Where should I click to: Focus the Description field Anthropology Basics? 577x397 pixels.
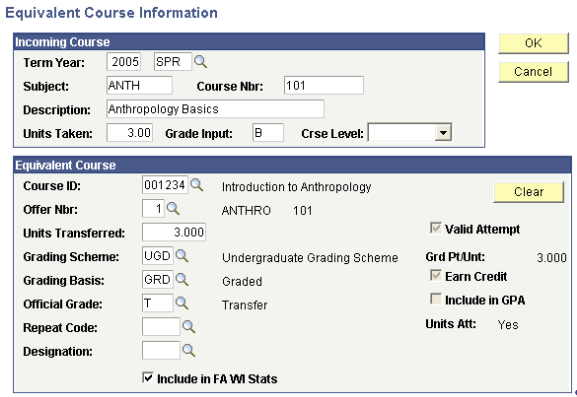(x=215, y=109)
